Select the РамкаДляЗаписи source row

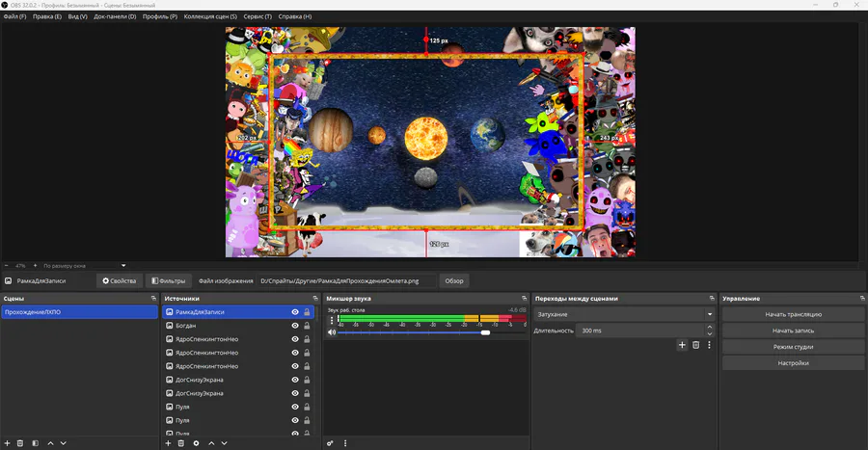238,312
